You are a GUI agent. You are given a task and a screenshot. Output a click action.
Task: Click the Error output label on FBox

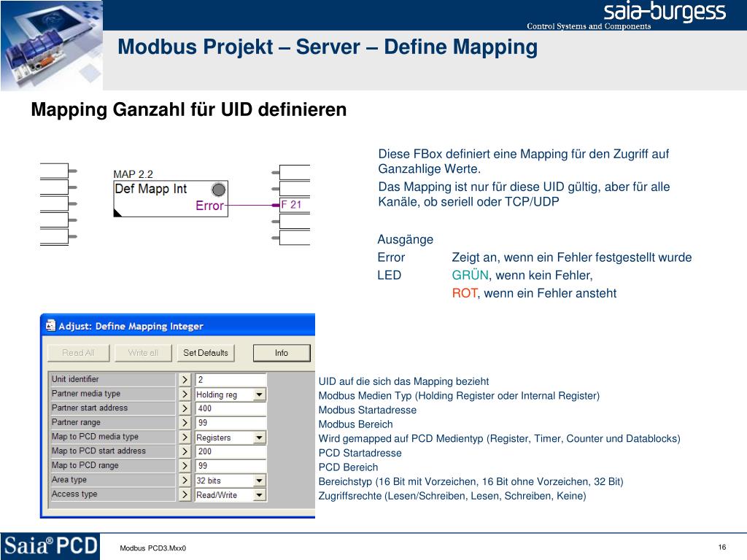point(209,206)
